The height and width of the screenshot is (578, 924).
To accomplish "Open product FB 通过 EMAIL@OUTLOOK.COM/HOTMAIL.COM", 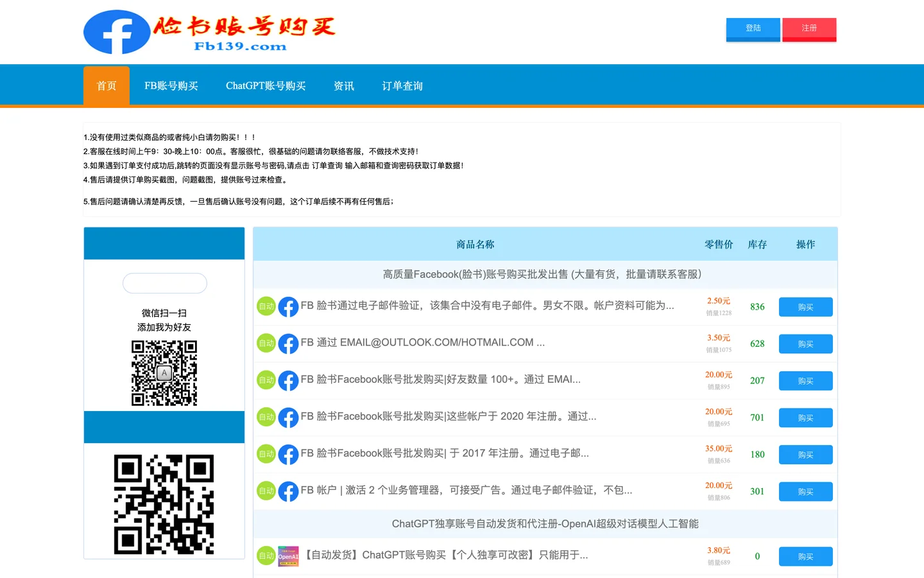I will (423, 342).
